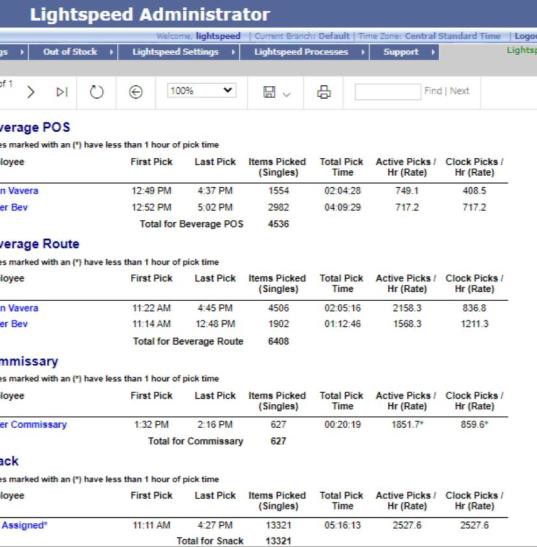
Task: Click Central Standard Time zone text
Action: point(453,36)
